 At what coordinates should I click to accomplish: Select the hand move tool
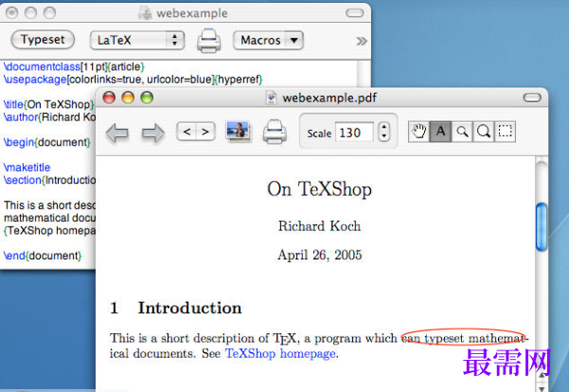(x=418, y=131)
